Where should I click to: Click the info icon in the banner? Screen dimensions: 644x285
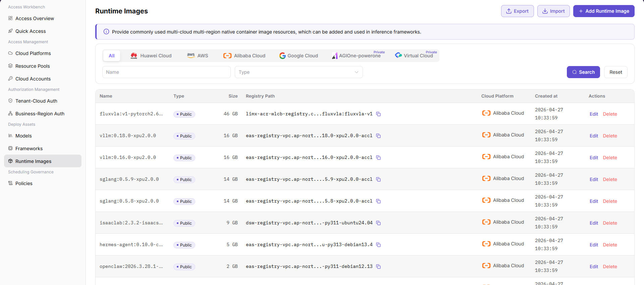click(x=106, y=32)
